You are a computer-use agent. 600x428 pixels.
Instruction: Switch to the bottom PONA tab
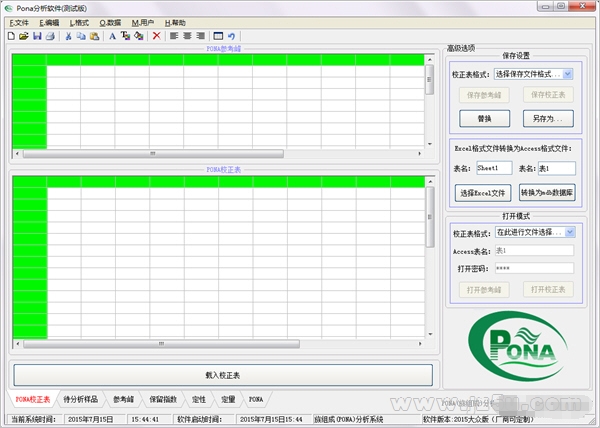pos(256,400)
